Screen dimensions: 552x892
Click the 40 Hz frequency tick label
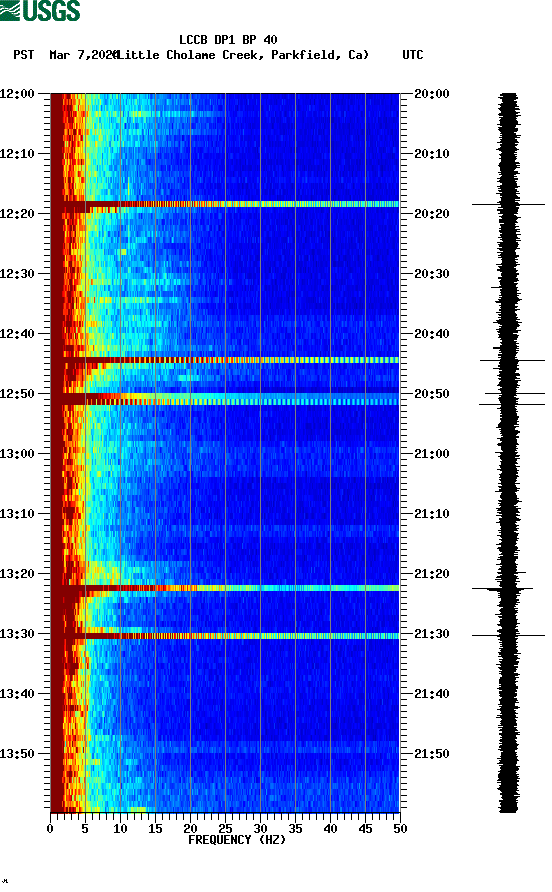pos(330,829)
